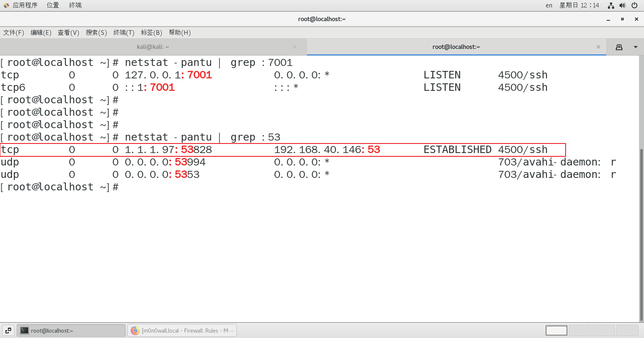The image size is (644, 338).
Task: Expand the tab list dropdown arrow
Action: (635, 47)
